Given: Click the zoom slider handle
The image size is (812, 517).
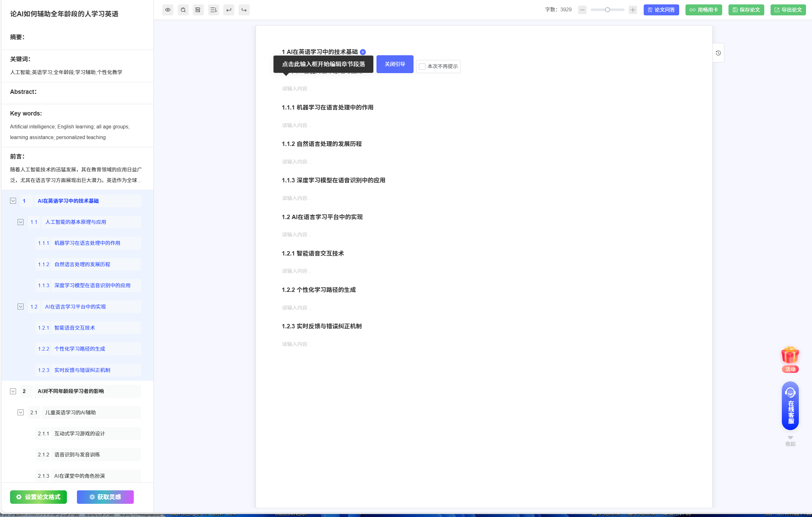Looking at the screenshot, I should (607, 10).
